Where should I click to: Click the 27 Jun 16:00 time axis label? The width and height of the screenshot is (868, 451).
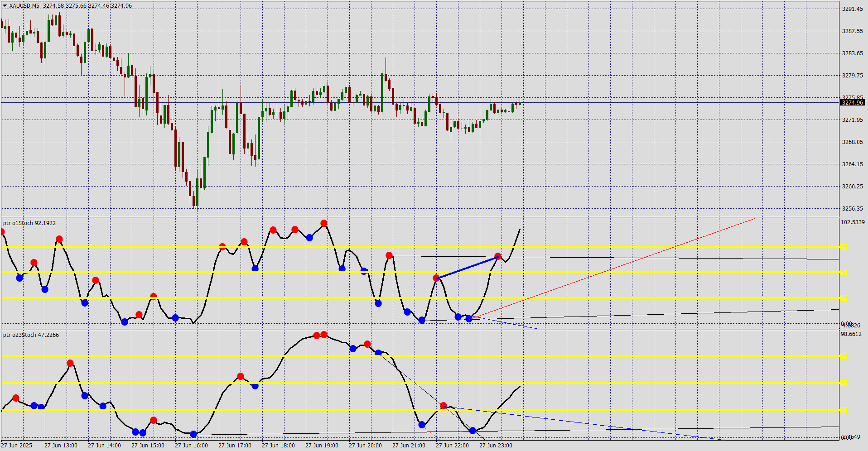tap(191, 446)
